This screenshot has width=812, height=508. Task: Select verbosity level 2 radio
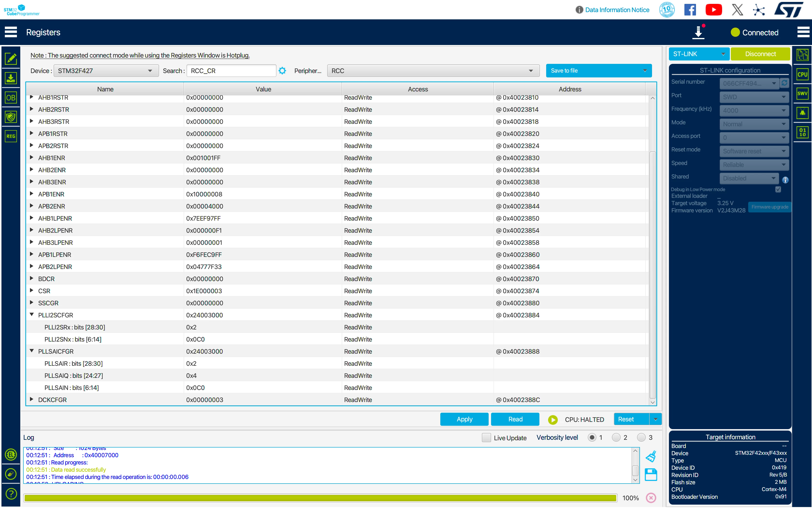(x=616, y=437)
